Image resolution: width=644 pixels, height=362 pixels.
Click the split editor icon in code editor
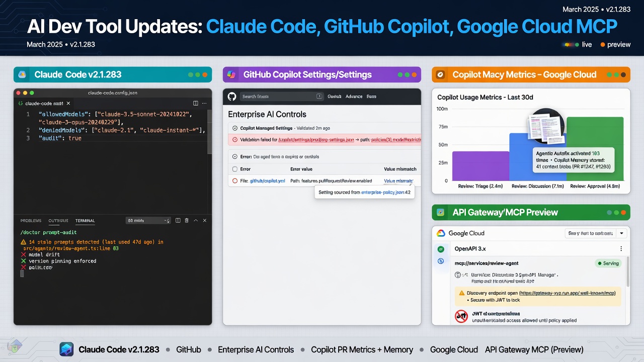coord(196,103)
